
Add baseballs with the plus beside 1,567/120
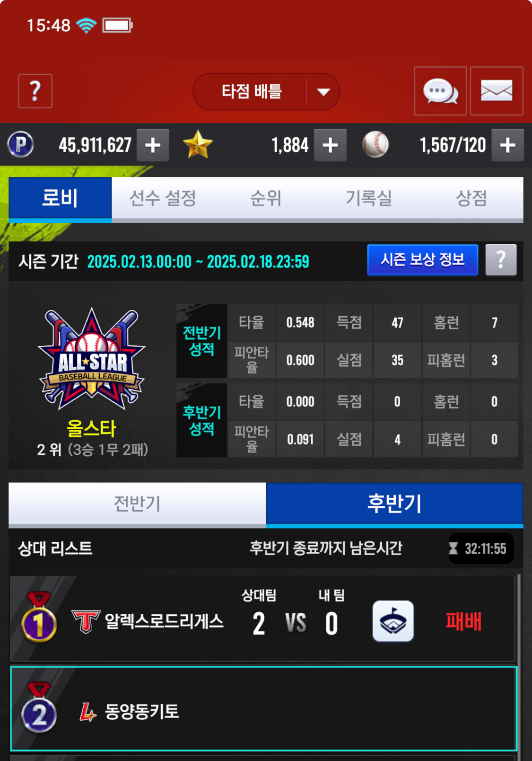click(507, 145)
